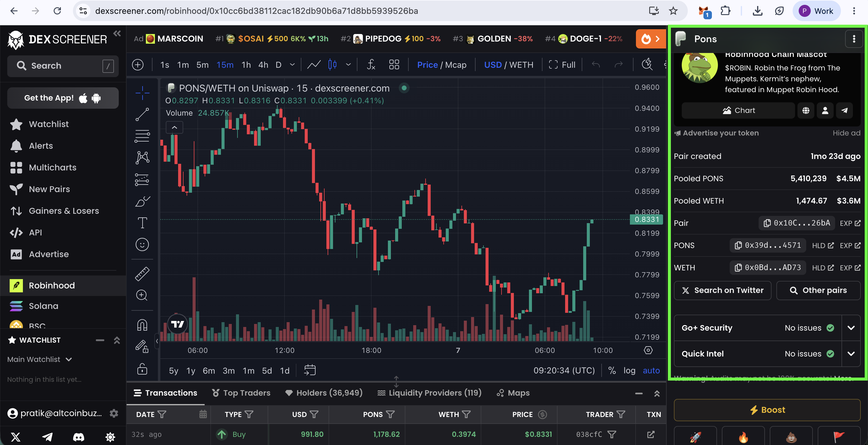
Task: Click Search on Twitter button
Action: point(722,290)
